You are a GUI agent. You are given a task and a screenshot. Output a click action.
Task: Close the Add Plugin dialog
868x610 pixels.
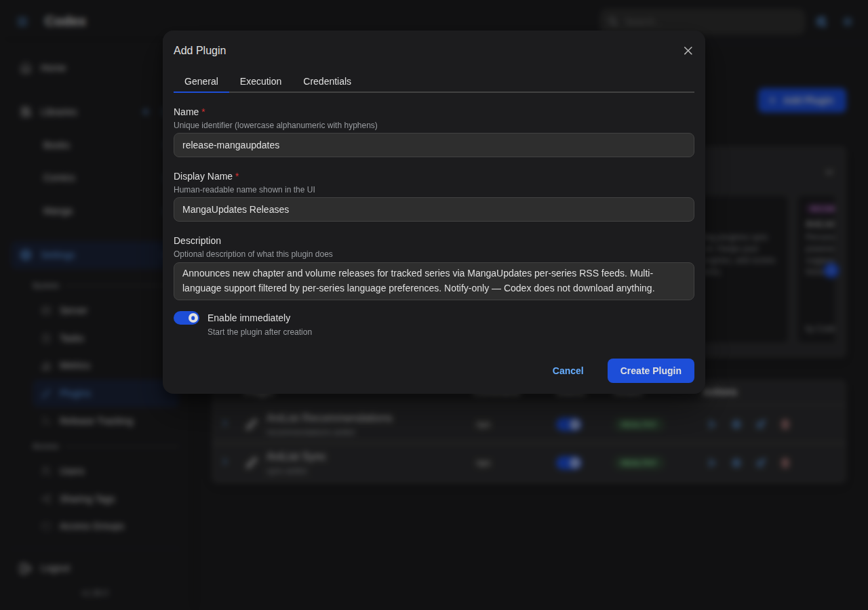(x=688, y=51)
